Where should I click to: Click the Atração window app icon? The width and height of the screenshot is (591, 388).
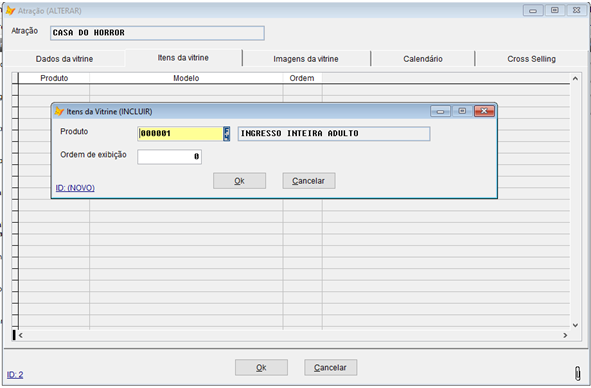[x=11, y=11]
